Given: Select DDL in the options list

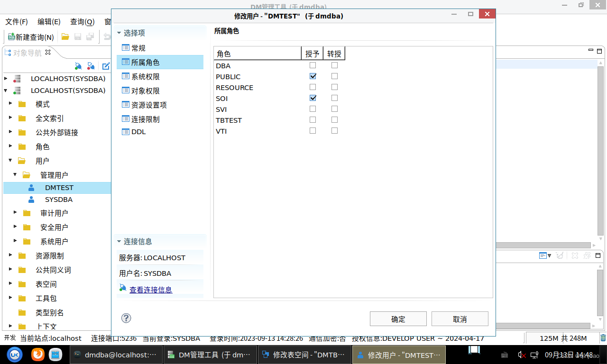Looking at the screenshot, I should (x=160, y=132).
